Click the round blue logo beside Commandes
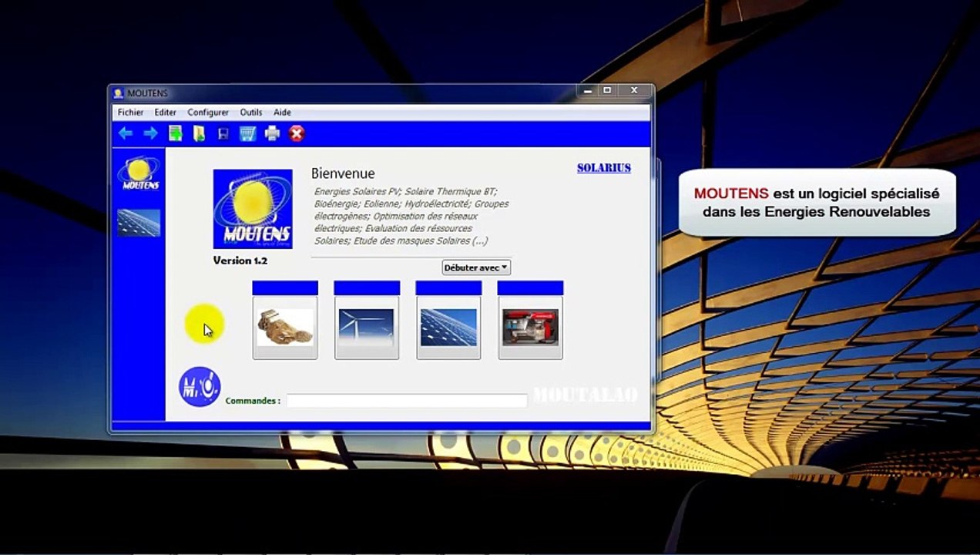This screenshot has width=980, height=555. (200, 386)
